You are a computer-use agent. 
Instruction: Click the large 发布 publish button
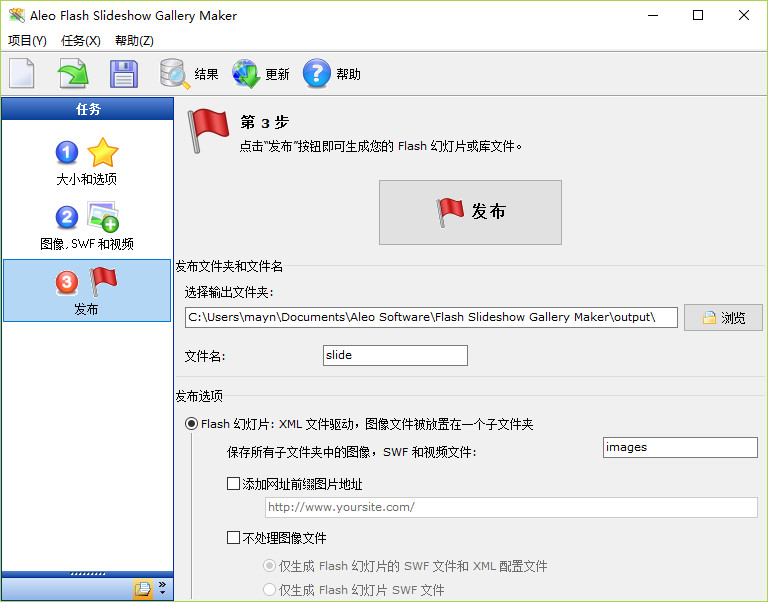coord(470,212)
